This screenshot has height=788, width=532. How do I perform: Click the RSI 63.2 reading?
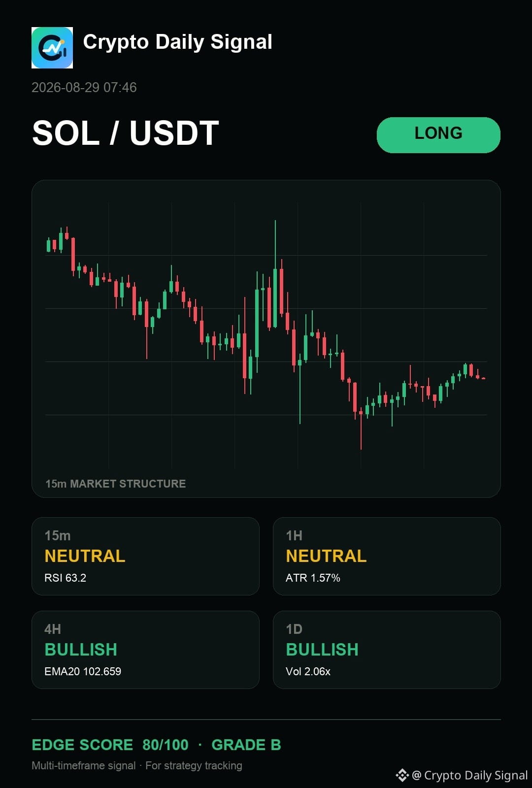click(65, 578)
